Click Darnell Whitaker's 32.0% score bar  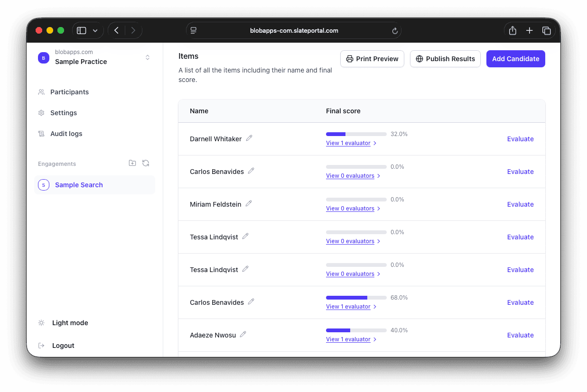pyautogui.click(x=356, y=134)
